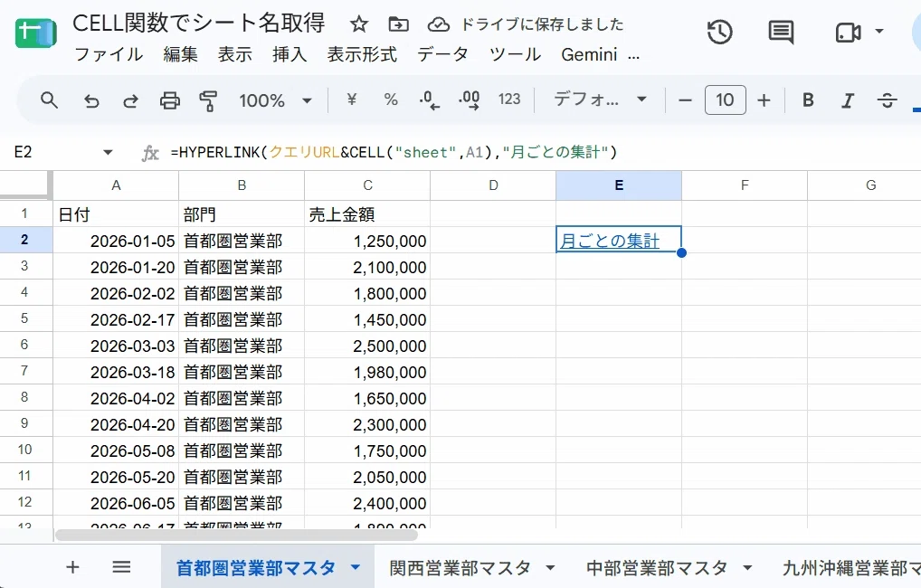The image size is (921, 588).
Task: Undo the last action
Action: pyautogui.click(x=91, y=100)
